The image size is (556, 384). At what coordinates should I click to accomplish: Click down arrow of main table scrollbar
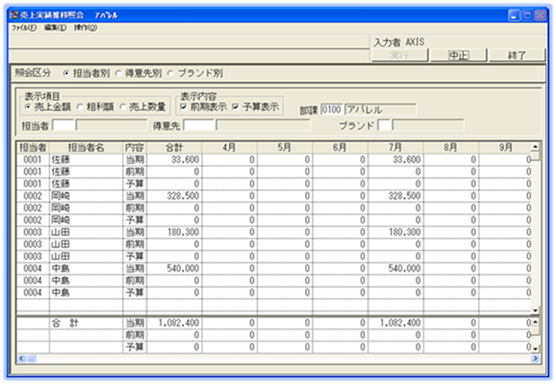535,310
